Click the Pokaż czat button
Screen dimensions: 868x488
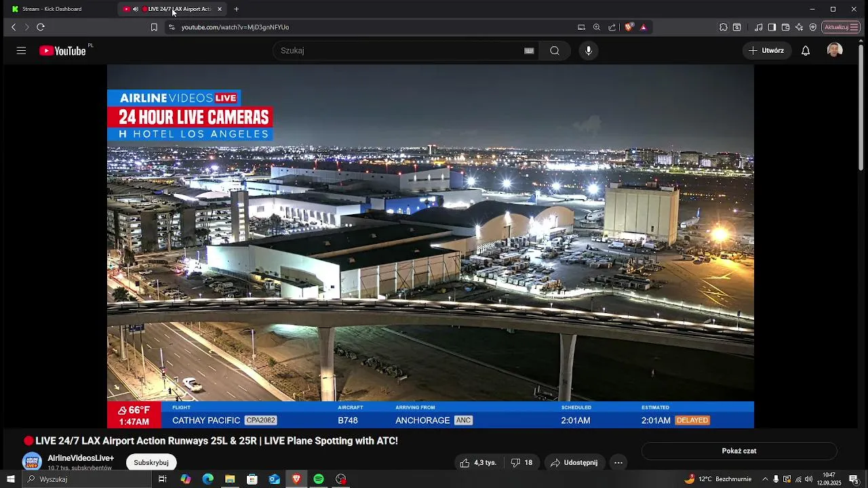[739, 451]
